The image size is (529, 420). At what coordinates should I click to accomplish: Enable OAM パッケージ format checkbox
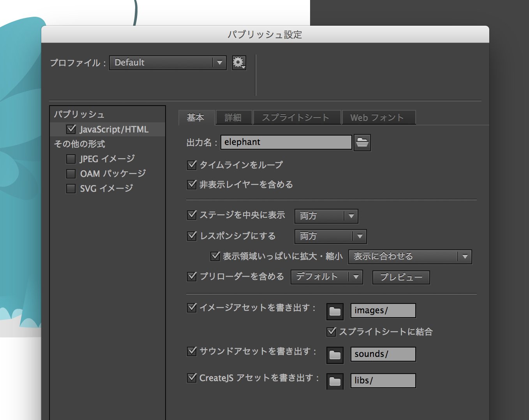click(x=71, y=174)
